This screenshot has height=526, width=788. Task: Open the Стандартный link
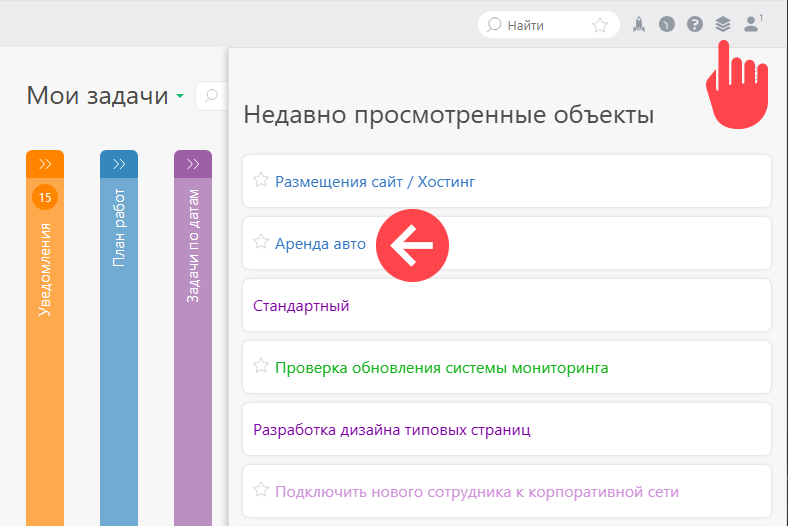pos(301,305)
